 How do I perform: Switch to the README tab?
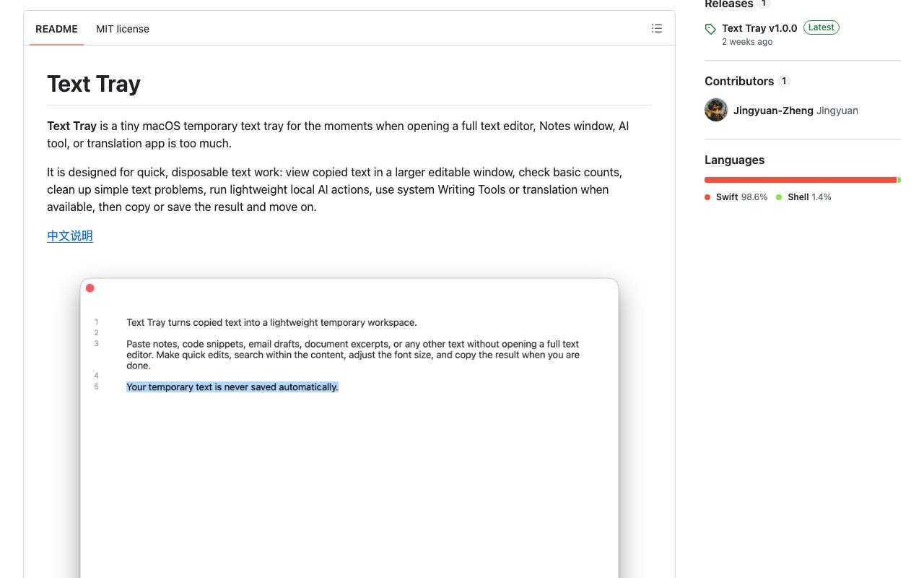[x=56, y=29]
